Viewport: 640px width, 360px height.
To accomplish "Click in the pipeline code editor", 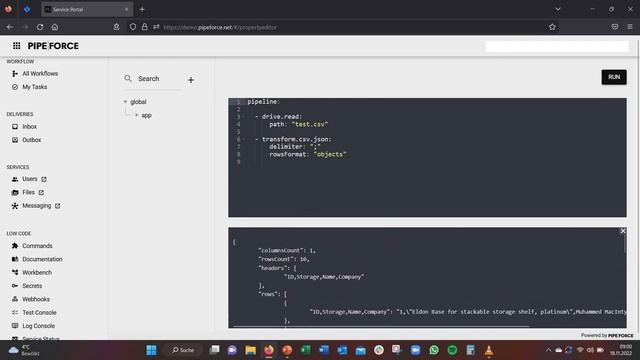I will (x=427, y=157).
